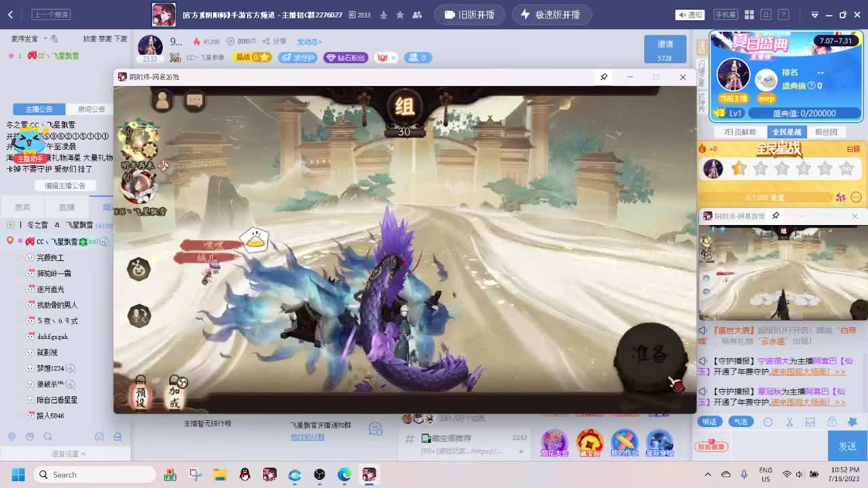Click the 旧版开播 streaming button

click(x=469, y=14)
